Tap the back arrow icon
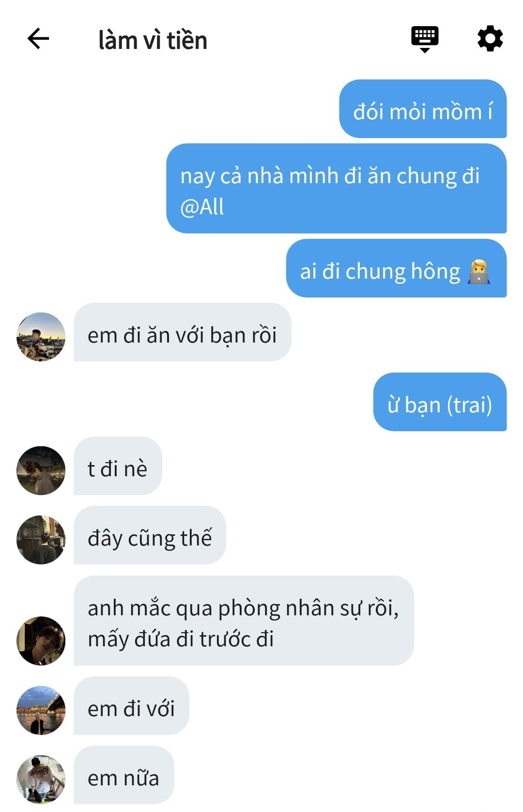This screenshot has width=523, height=812. tap(38, 39)
